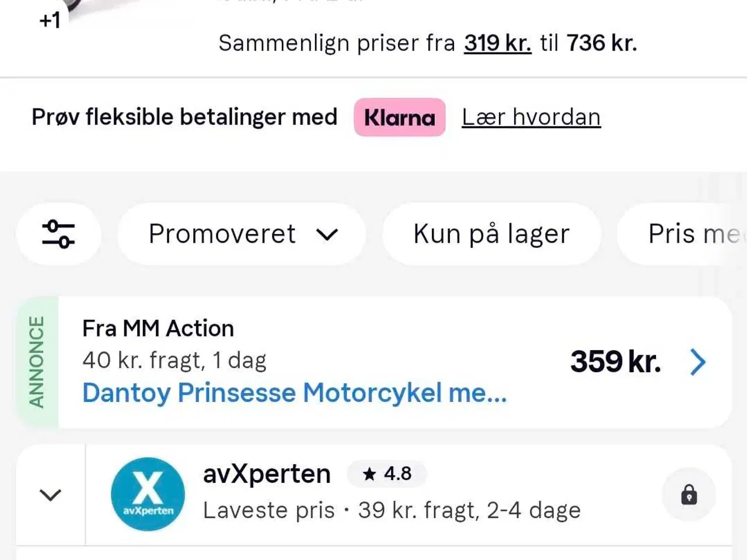Click the Fra MM Action ad card
Screen dimensions: 747x560
[x=374, y=362]
